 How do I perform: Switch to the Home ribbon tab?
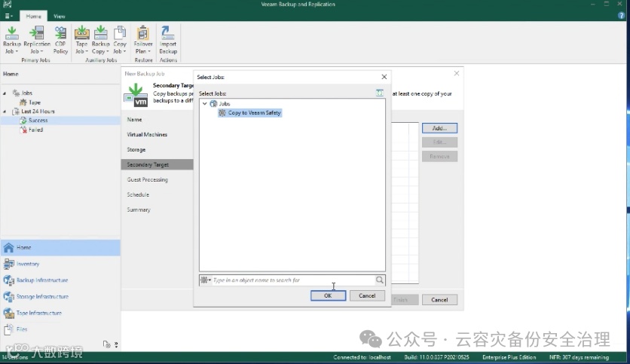point(33,16)
